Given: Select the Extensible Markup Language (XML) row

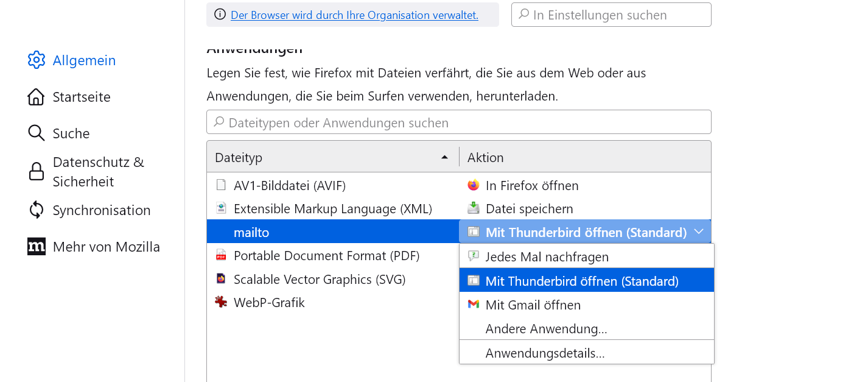Looking at the screenshot, I should [x=332, y=209].
